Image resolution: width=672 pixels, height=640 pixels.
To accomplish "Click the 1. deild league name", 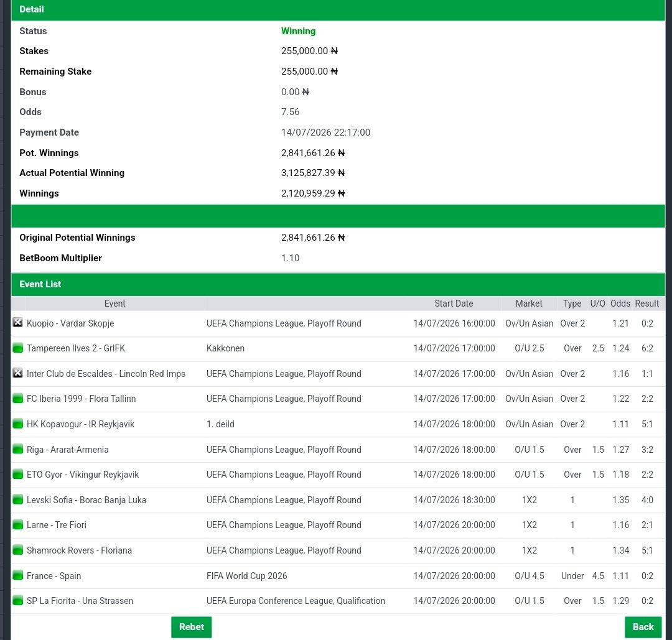I will click(x=220, y=424).
